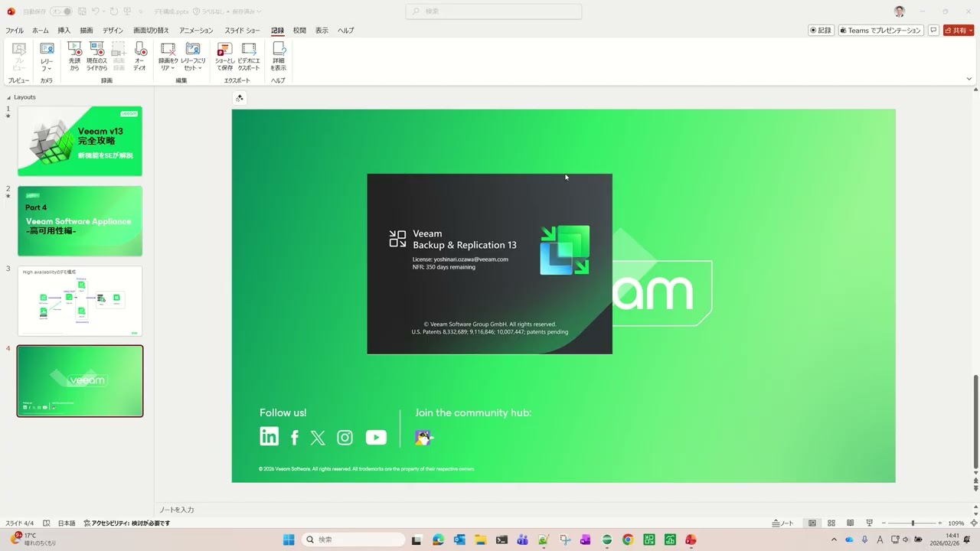This screenshot has width=980, height=551.
Task: Switch to the デザイン tab
Action: (x=113, y=31)
